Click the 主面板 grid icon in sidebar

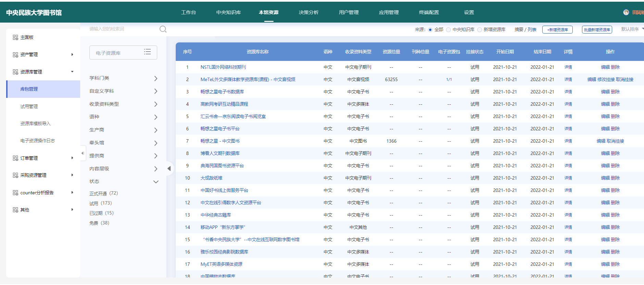[15, 37]
